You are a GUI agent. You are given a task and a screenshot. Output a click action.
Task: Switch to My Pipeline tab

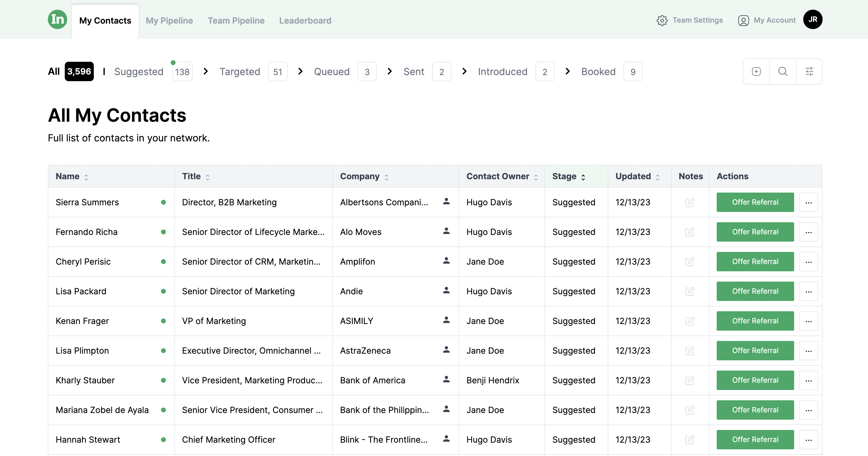click(x=169, y=21)
